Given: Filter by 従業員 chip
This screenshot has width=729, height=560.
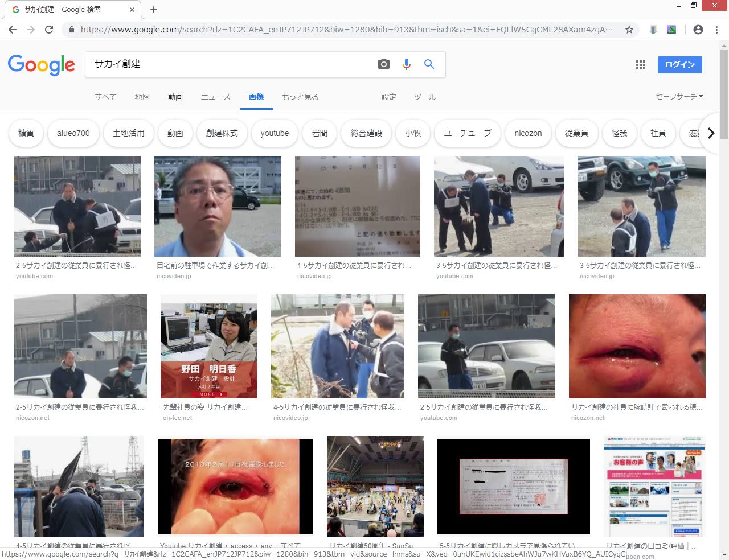Looking at the screenshot, I should (x=576, y=133).
